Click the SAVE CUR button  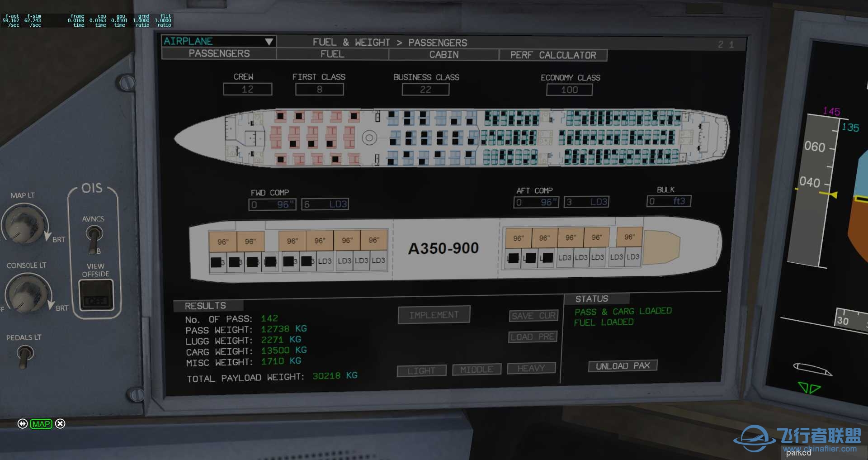coord(533,316)
